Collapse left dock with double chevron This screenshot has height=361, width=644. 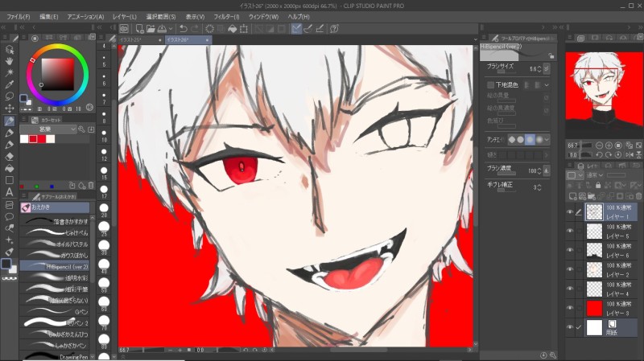click(x=4, y=27)
